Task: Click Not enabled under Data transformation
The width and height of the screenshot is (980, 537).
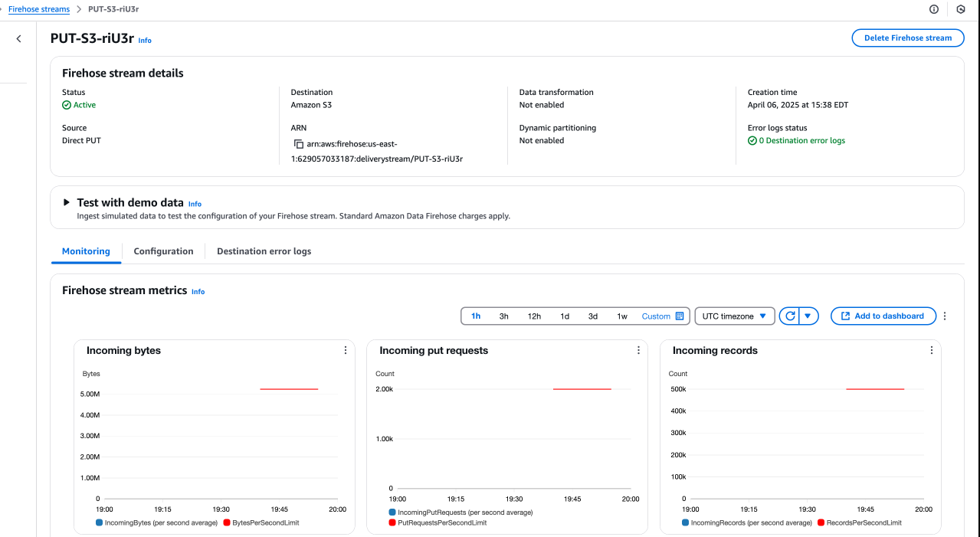Action: click(x=542, y=105)
